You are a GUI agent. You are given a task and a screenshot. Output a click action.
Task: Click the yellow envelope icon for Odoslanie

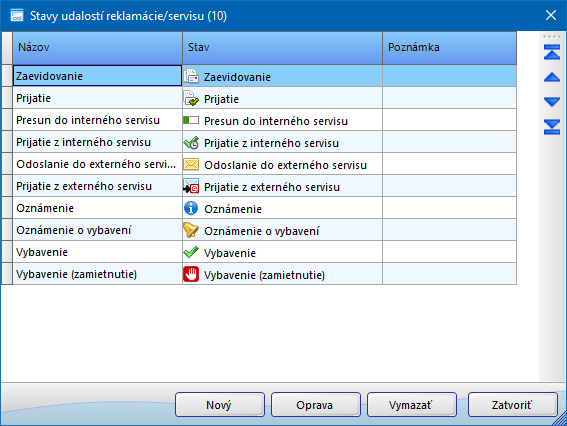pyautogui.click(x=191, y=164)
